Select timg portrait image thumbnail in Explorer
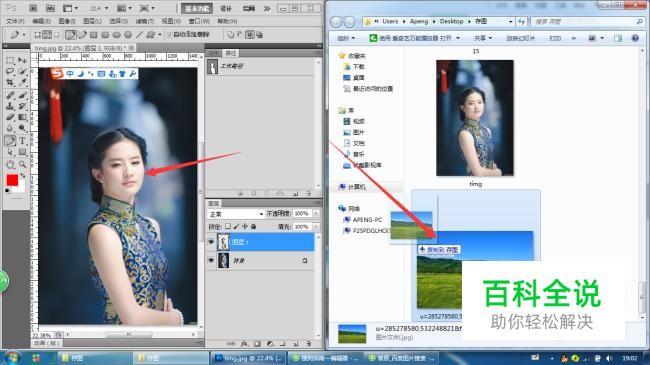The width and height of the screenshot is (650, 365). coord(475,118)
